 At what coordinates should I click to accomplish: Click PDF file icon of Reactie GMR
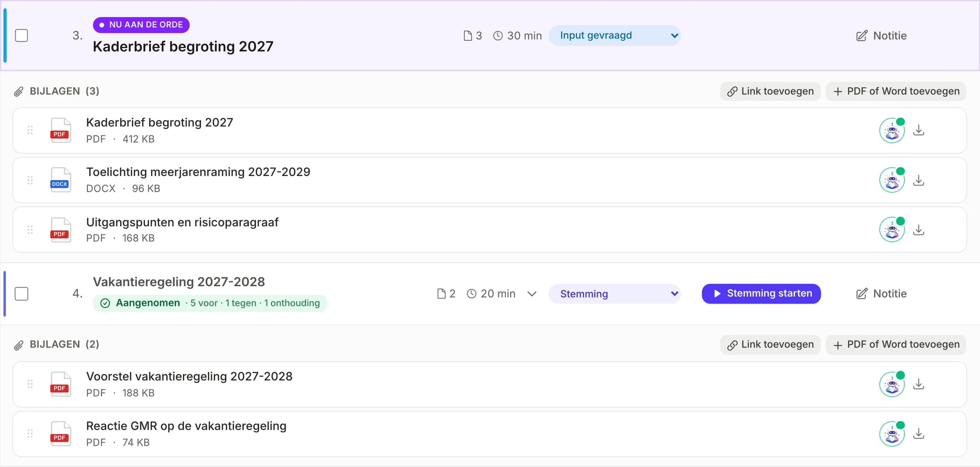tap(61, 434)
